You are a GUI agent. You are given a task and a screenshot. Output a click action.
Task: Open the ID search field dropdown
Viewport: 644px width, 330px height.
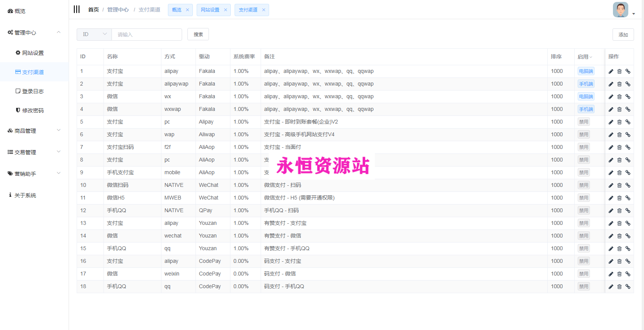click(x=94, y=35)
